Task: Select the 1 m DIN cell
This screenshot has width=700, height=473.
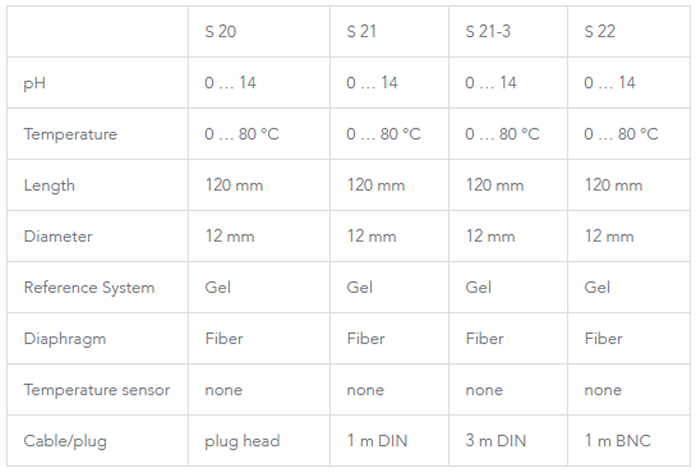Action: click(x=379, y=440)
